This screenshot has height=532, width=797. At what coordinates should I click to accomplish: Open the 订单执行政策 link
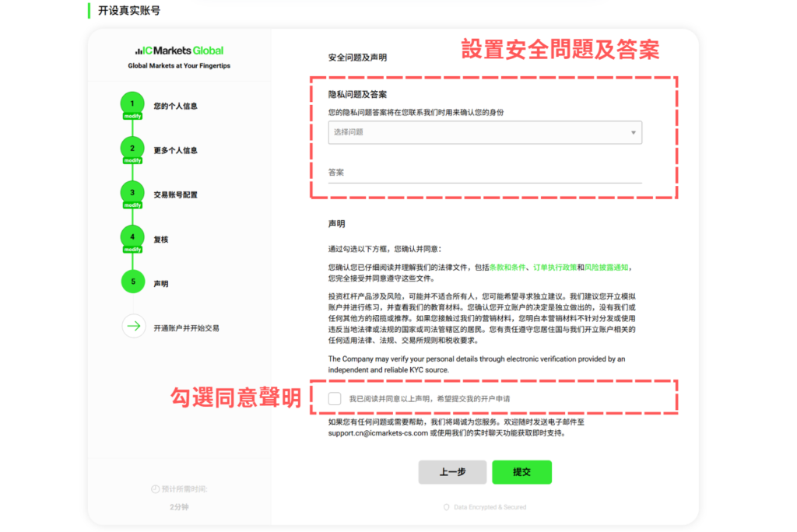tap(555, 267)
